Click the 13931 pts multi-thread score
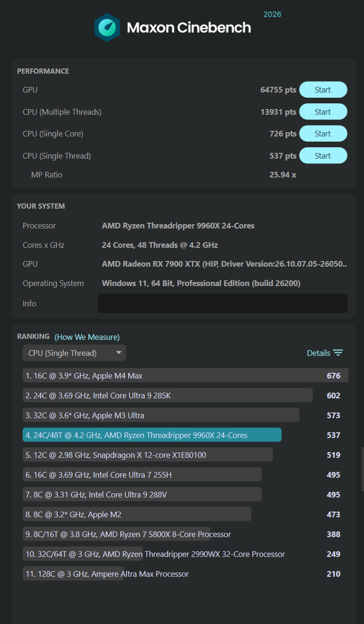The image size is (364, 624). click(x=278, y=112)
